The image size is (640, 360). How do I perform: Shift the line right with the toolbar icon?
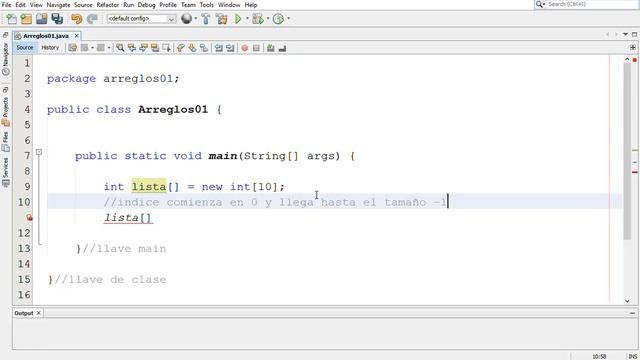tap(230, 48)
